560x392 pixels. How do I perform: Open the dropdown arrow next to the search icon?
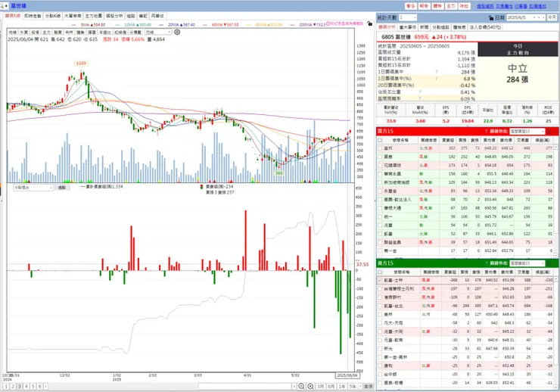click(x=6, y=6)
